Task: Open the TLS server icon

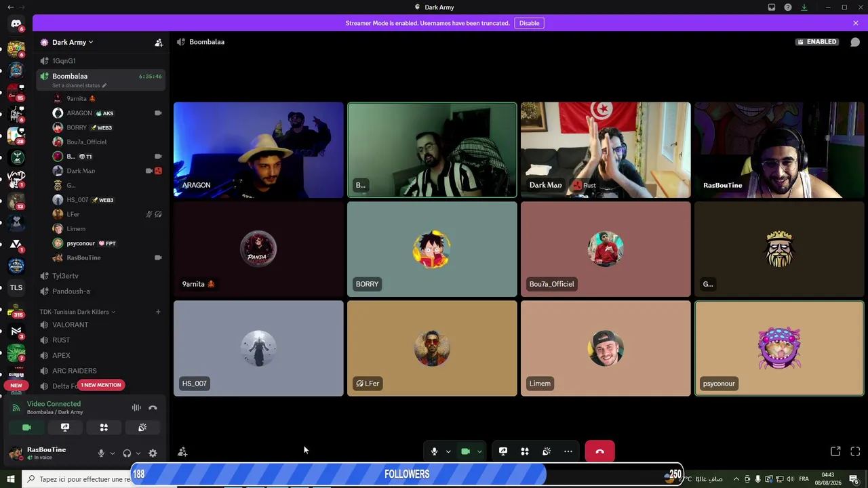Action: (x=16, y=287)
